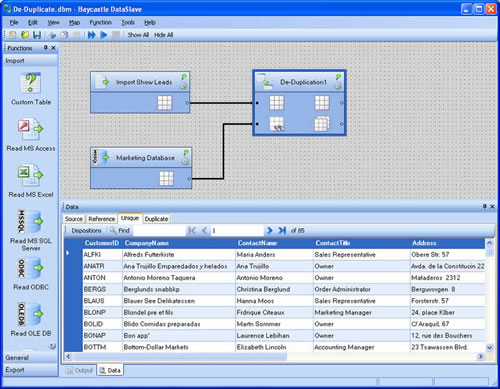The width and height of the screenshot is (500, 389).
Task: Pin the Functions panel
Action: 46,48
